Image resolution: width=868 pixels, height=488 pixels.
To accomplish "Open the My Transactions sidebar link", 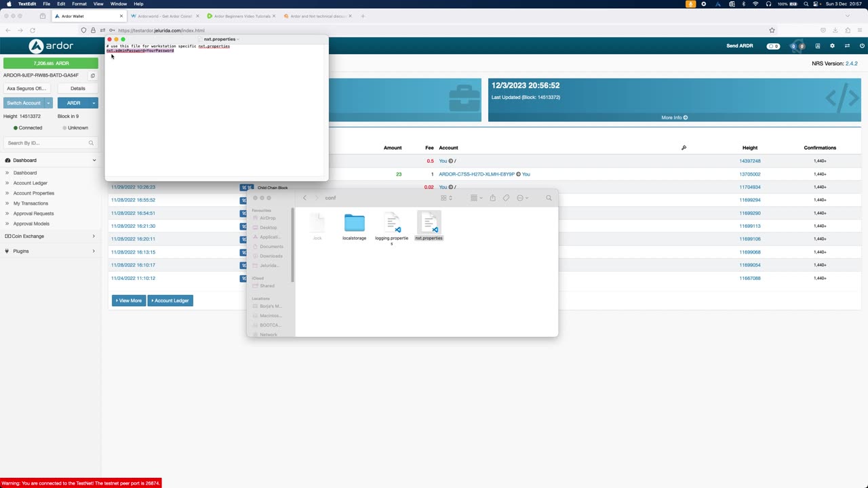I will [x=31, y=203].
